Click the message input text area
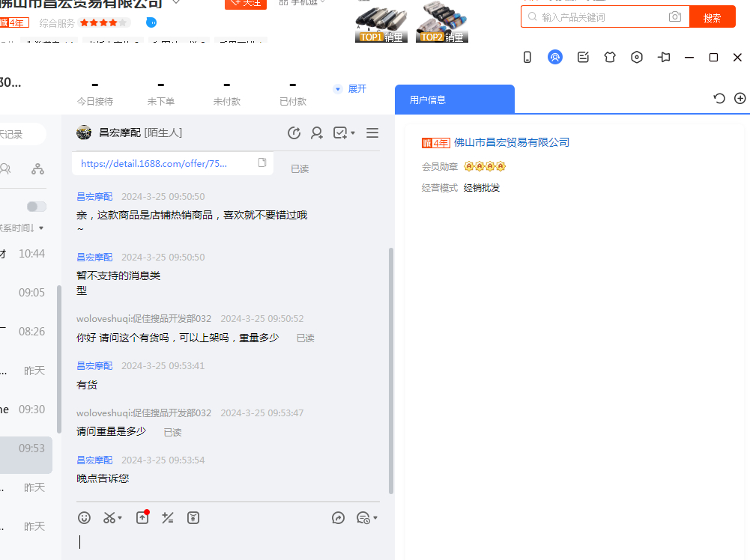The height and width of the screenshot is (560, 750). click(228, 543)
